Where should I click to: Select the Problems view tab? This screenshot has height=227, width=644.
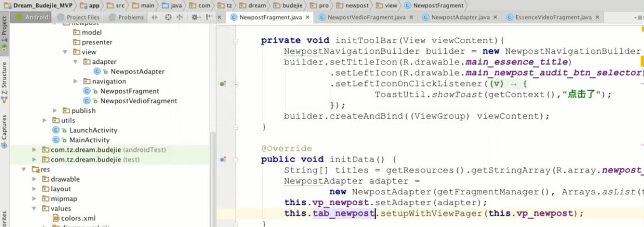[126, 17]
